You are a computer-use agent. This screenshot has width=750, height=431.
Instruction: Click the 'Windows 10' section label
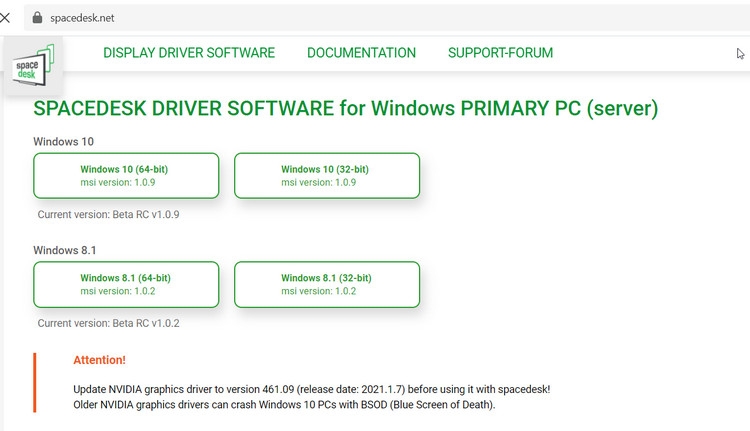coord(63,142)
